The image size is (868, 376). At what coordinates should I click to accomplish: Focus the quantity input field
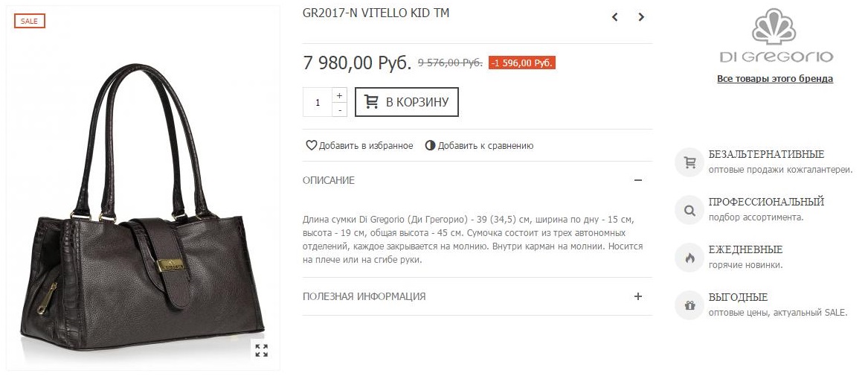tap(318, 103)
